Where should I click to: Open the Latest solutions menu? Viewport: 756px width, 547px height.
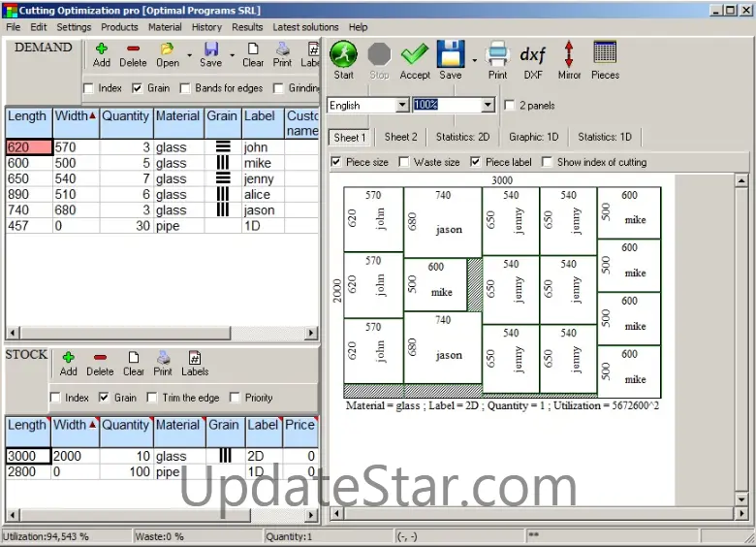305,27
